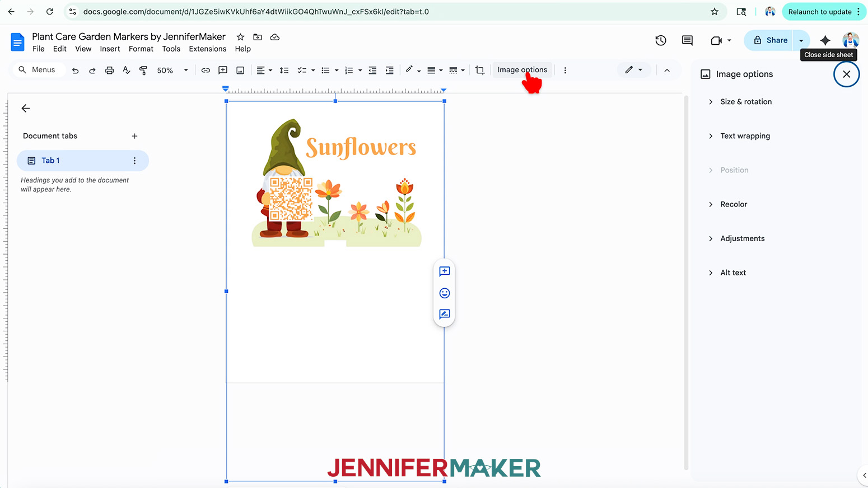Open Tab 1 options three-dot menu
This screenshot has width=868, height=488.
click(x=134, y=161)
